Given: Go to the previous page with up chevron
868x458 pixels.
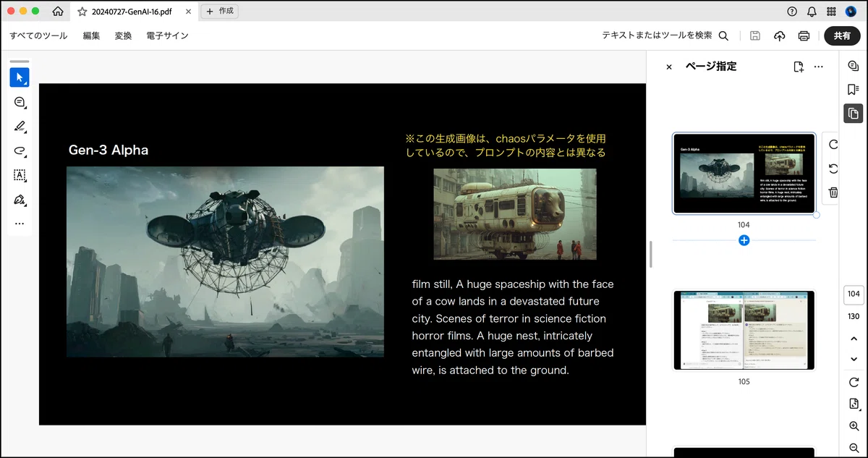Looking at the screenshot, I should coord(854,339).
